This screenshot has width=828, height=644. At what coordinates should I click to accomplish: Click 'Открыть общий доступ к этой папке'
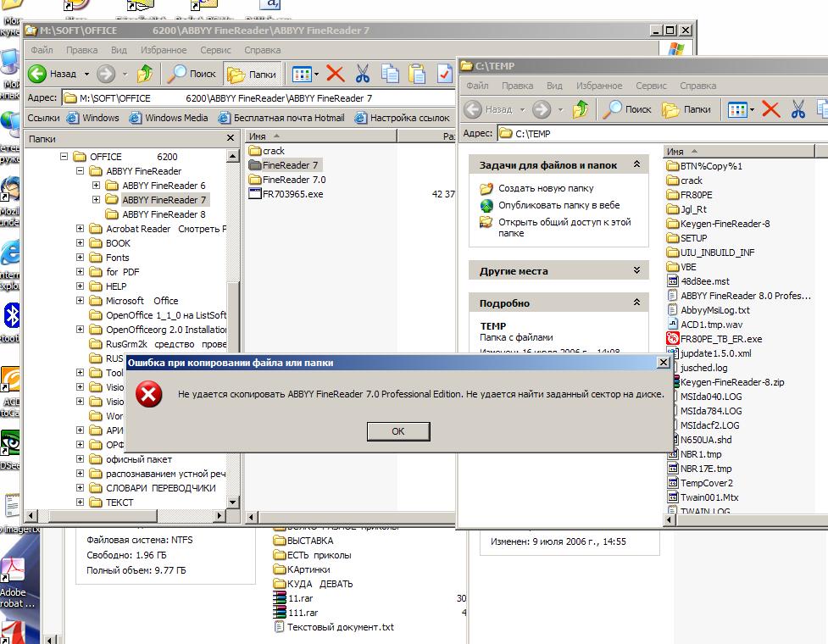point(564,227)
